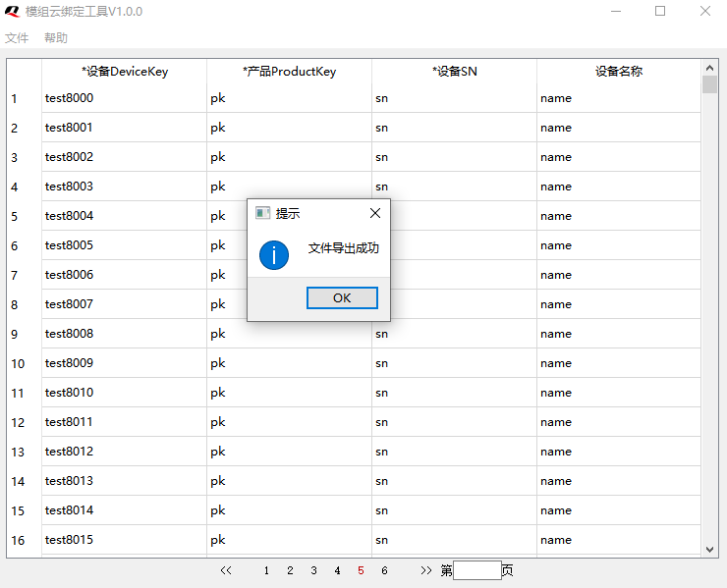Select row header number 16
The height and width of the screenshot is (588, 727).
point(25,540)
